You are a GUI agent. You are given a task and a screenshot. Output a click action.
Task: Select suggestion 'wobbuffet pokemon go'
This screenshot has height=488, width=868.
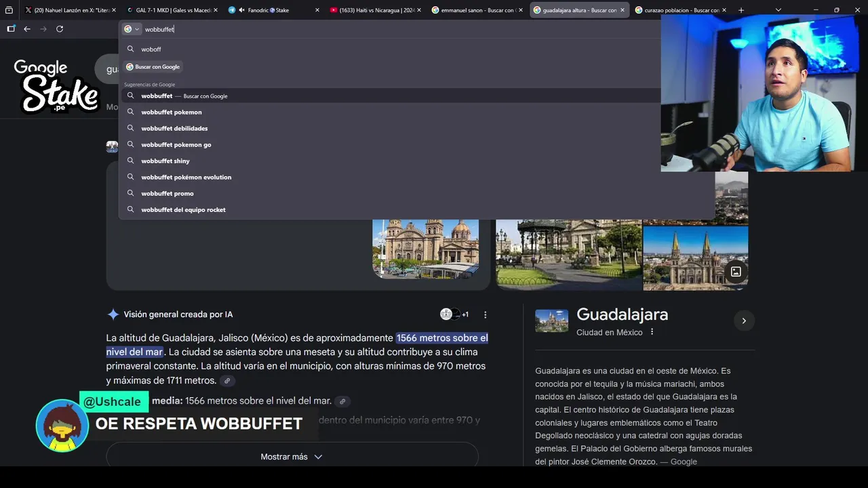(x=390, y=144)
